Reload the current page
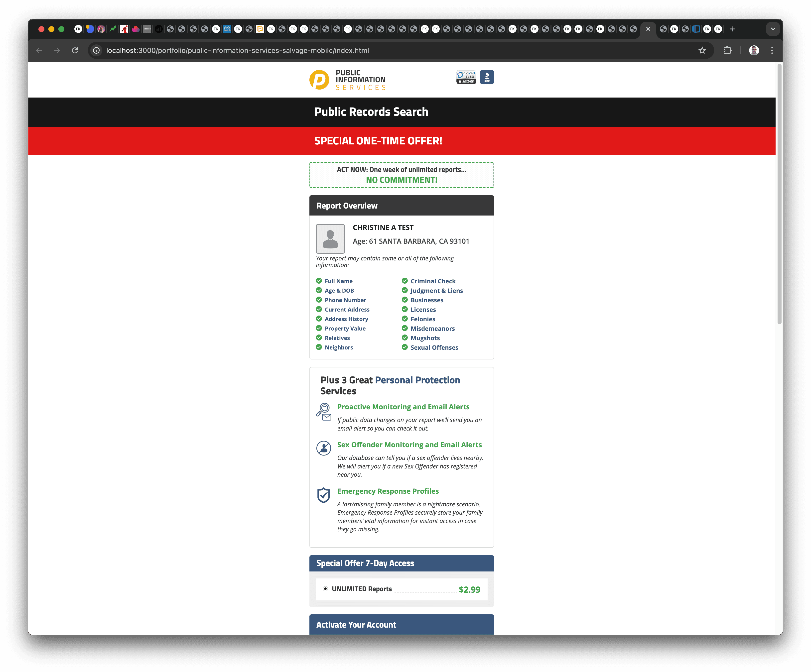 click(x=75, y=50)
